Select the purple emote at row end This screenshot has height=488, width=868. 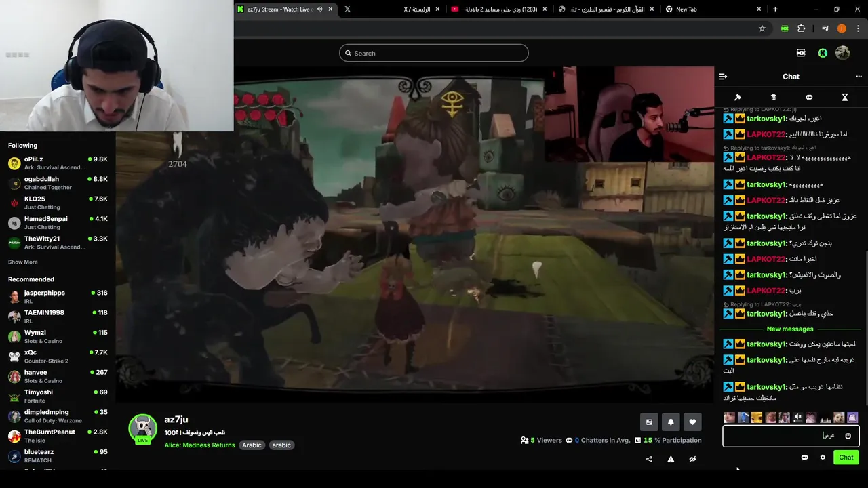coord(852,418)
